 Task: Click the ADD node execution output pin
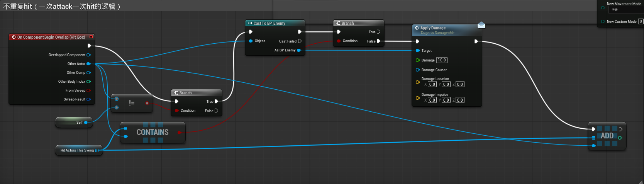point(620,129)
